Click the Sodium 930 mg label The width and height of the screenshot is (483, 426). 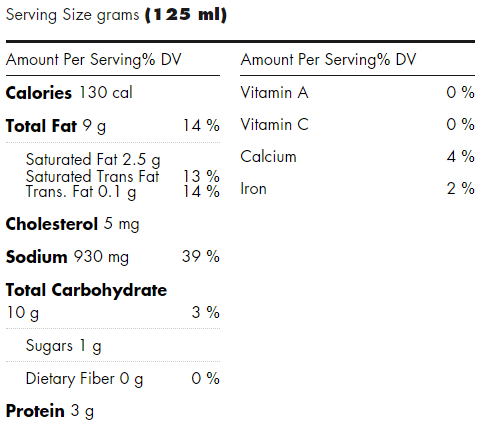[x=67, y=257]
